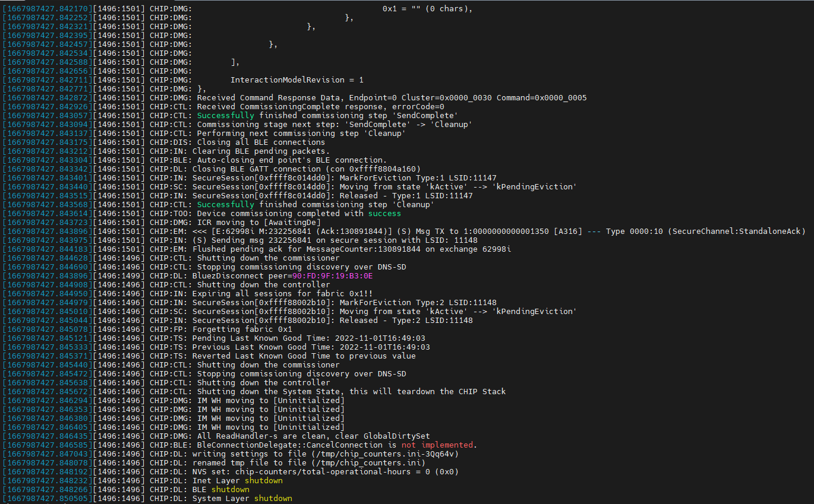Image resolution: width=814 pixels, height=504 pixels.
Task: Click timestamp 1667987427.842170 on the top line
Action: pos(47,9)
